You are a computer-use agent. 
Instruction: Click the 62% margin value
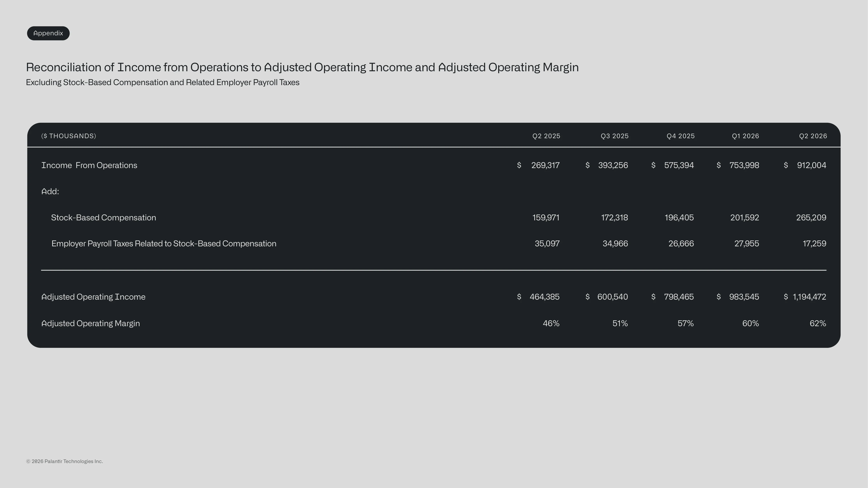tap(818, 324)
